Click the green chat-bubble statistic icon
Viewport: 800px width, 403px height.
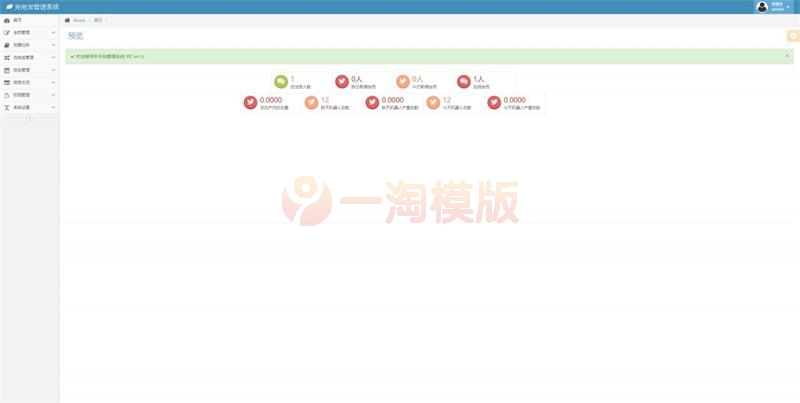pyautogui.click(x=281, y=81)
